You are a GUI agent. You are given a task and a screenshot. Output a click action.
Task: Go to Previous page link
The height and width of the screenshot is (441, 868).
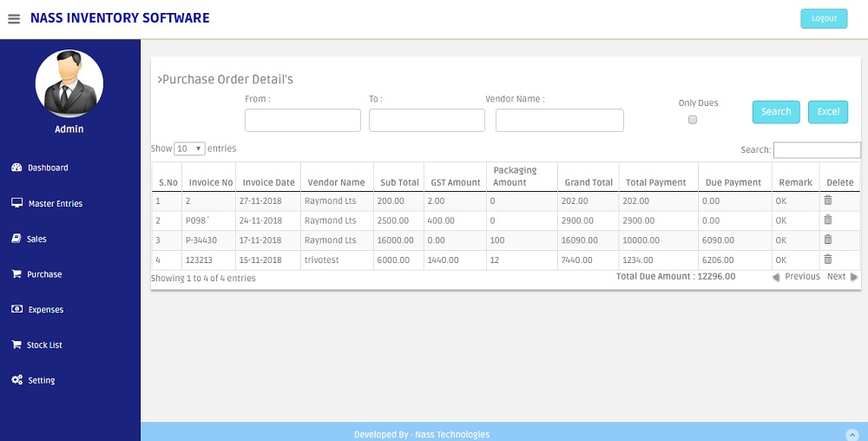click(x=802, y=277)
